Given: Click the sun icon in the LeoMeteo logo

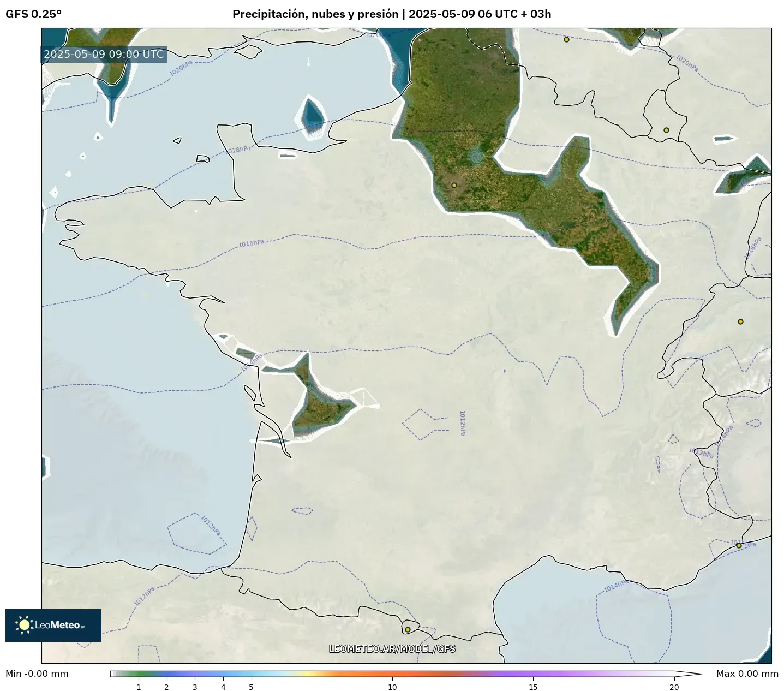Looking at the screenshot, I should 24,625.
